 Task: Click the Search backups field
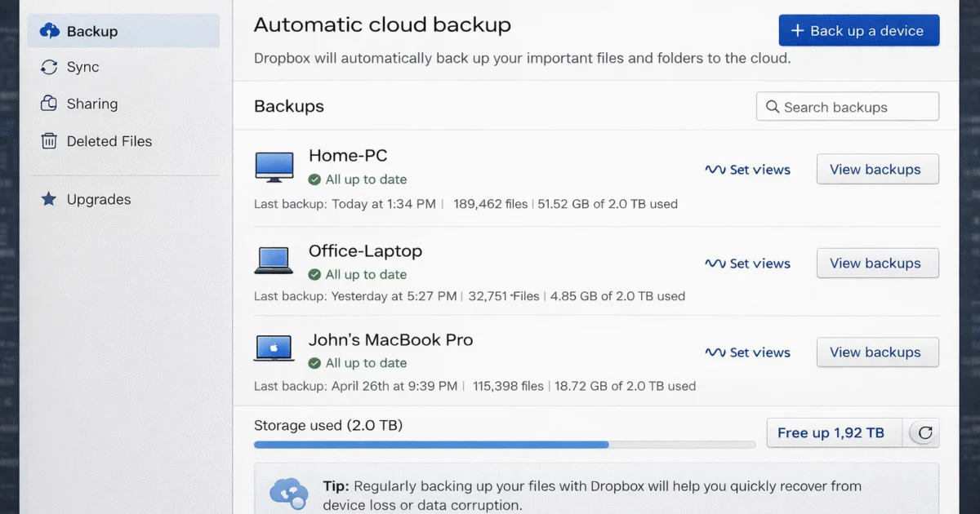[x=848, y=107]
